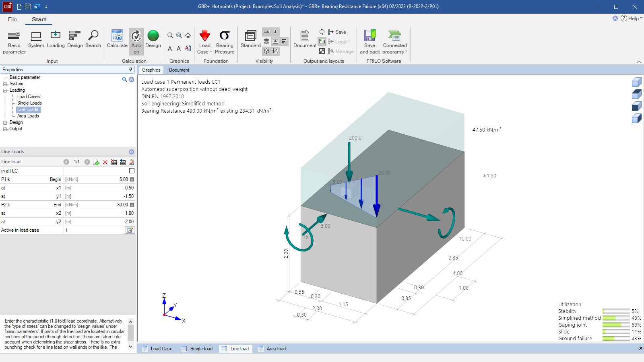Toggle dimension visibility icon
Image resolution: width=644 pixels, height=362 pixels.
pyautogui.click(x=266, y=31)
